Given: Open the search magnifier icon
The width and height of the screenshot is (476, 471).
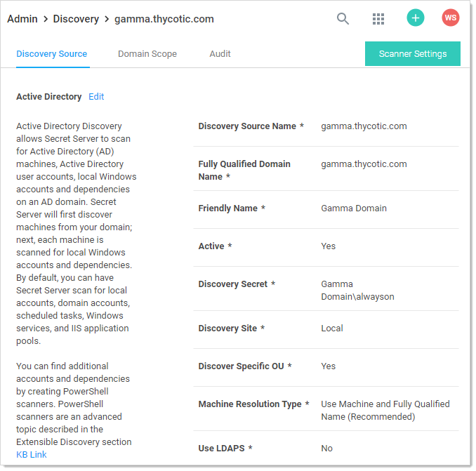Looking at the screenshot, I should click(x=343, y=19).
